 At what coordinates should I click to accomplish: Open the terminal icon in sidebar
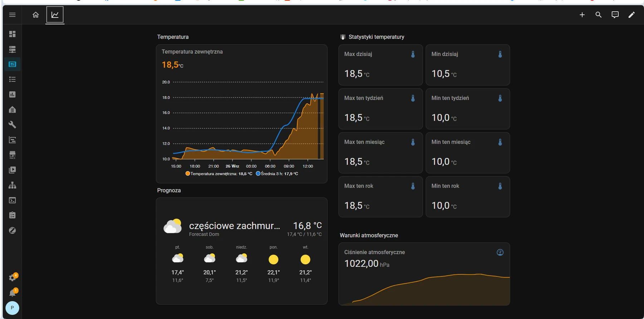click(12, 200)
